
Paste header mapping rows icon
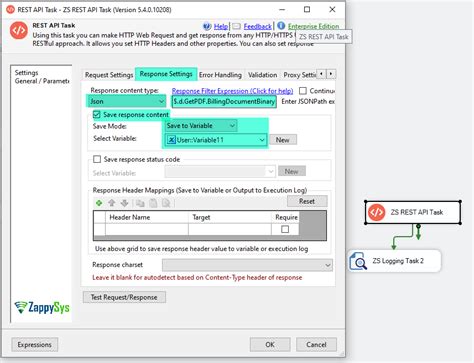point(153,203)
